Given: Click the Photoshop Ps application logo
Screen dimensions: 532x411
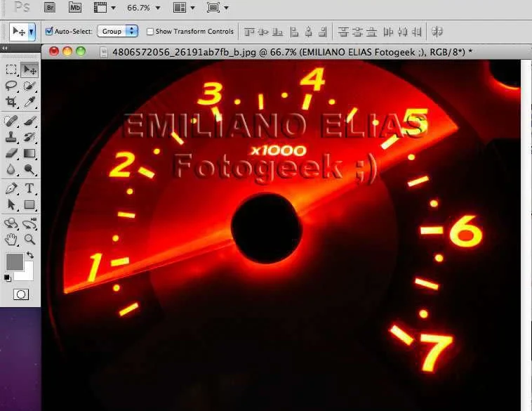Looking at the screenshot, I should click(22, 7).
